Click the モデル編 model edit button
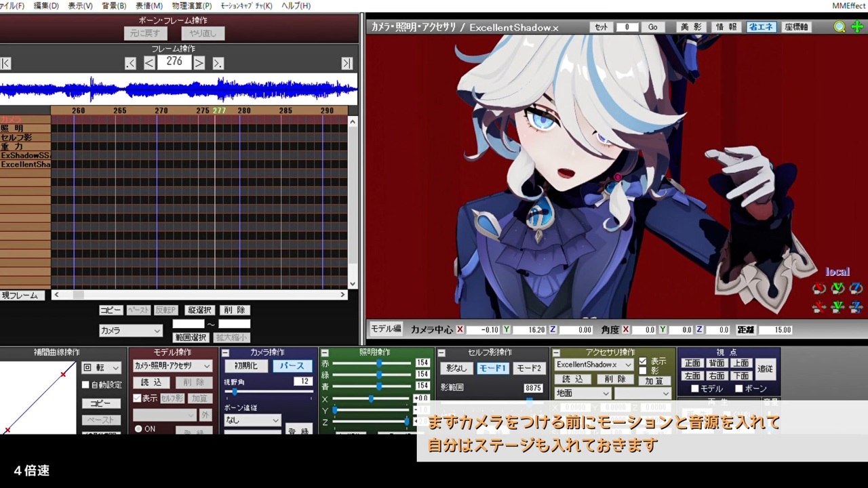 385,329
